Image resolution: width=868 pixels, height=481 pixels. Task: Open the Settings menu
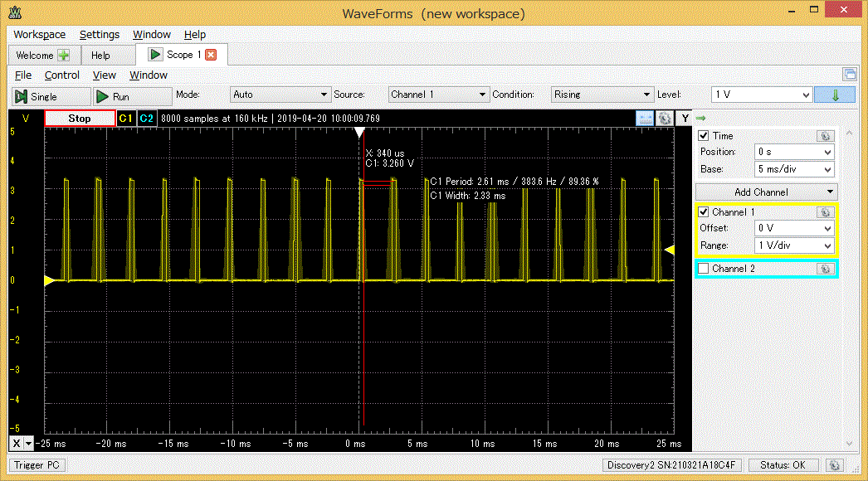pos(99,34)
